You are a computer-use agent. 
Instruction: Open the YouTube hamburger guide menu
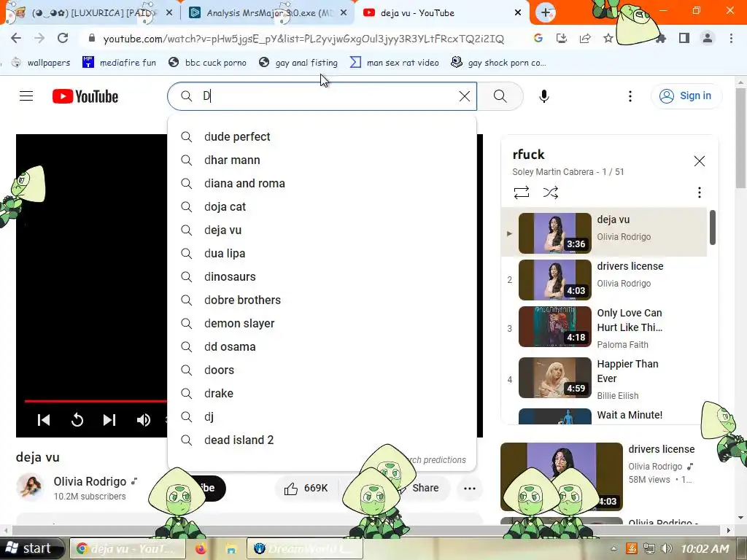pos(26,96)
